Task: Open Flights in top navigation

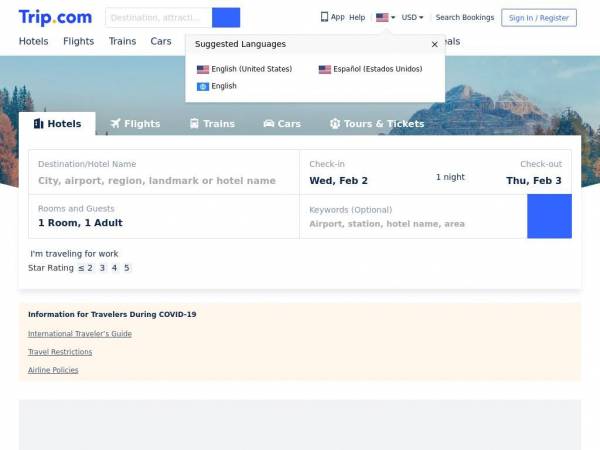Action: (x=78, y=41)
